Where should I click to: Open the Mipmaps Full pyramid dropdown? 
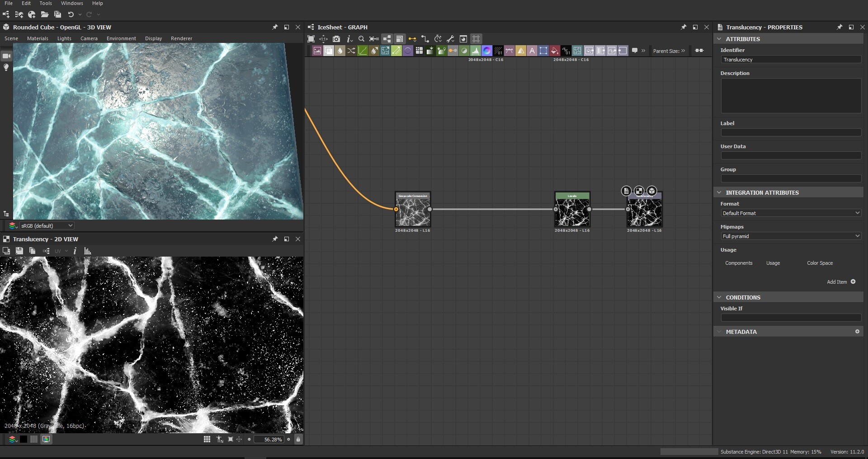(791, 236)
